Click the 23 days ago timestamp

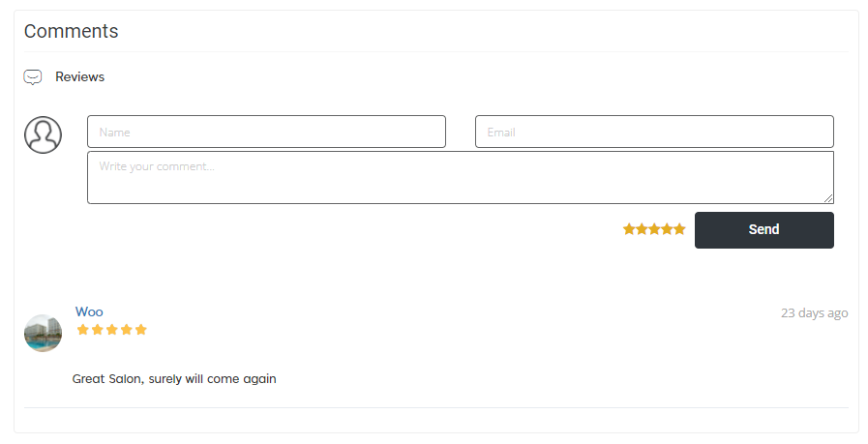click(815, 312)
